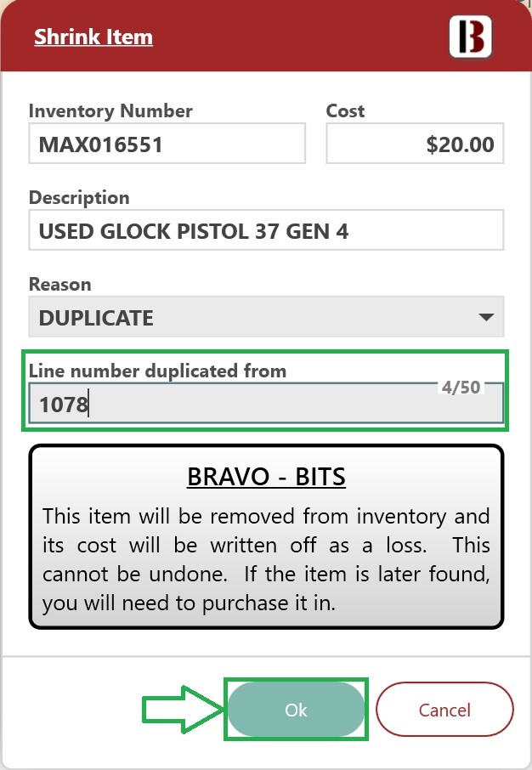The height and width of the screenshot is (770, 532).
Task: Click the warning message about inventory removal
Action: pos(266,559)
